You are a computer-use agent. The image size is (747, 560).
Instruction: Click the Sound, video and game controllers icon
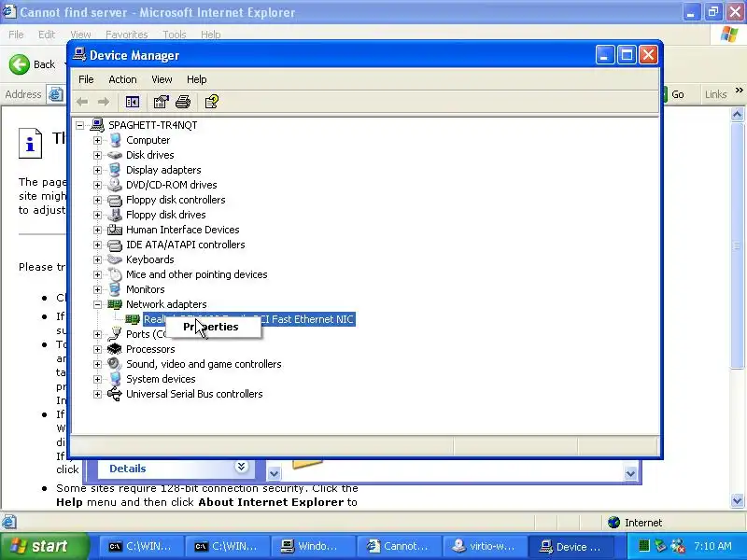pyautogui.click(x=115, y=364)
